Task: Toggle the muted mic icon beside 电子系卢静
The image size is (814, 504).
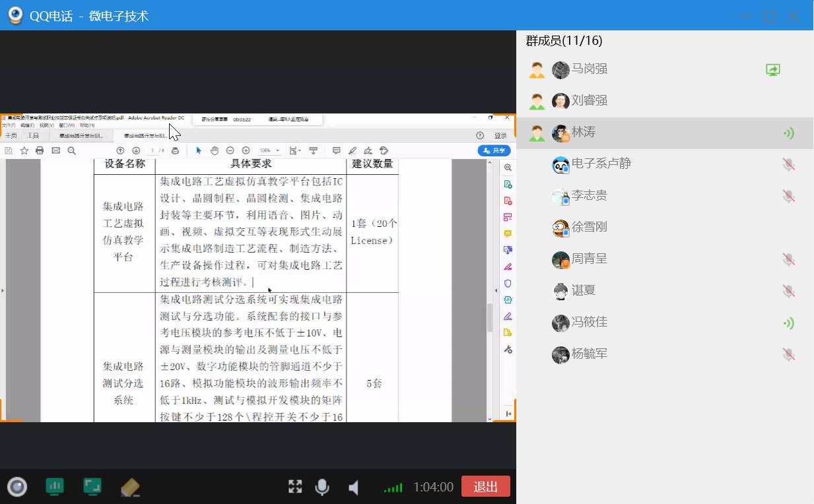Action: pyautogui.click(x=788, y=164)
